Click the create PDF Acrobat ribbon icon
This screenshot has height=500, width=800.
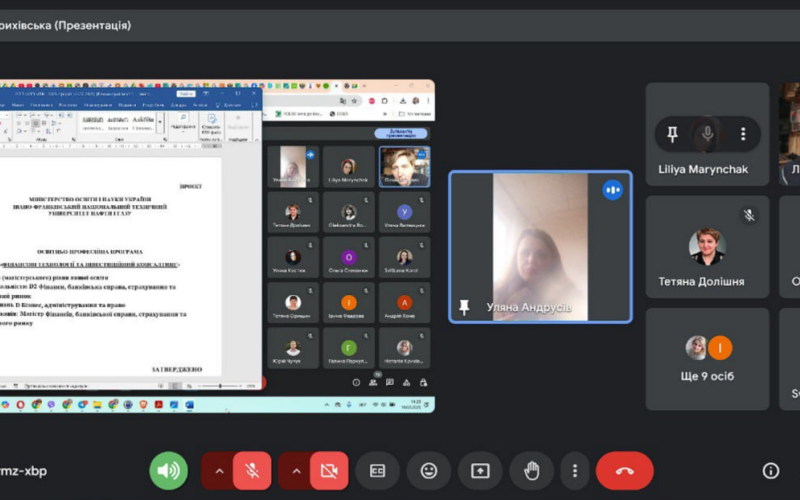(x=211, y=124)
